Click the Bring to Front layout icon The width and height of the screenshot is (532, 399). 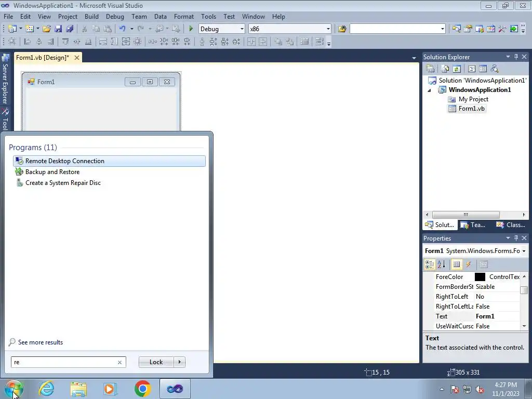point(278,42)
